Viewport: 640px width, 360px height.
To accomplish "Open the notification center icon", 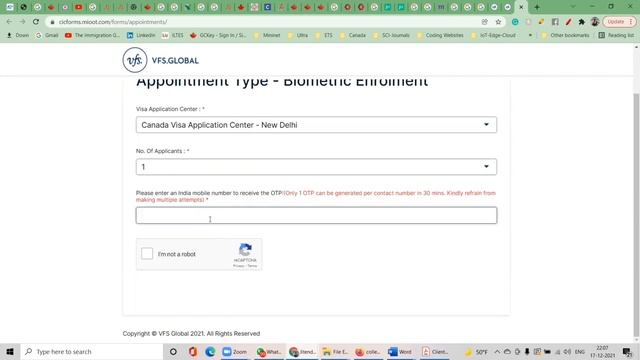I will [627, 351].
